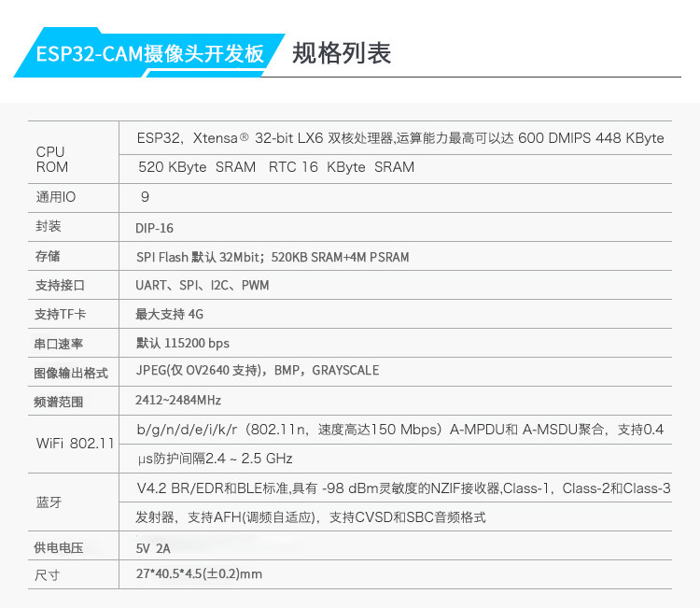Select the 支持TF卡 label
The height and width of the screenshot is (608, 700).
coord(60,314)
